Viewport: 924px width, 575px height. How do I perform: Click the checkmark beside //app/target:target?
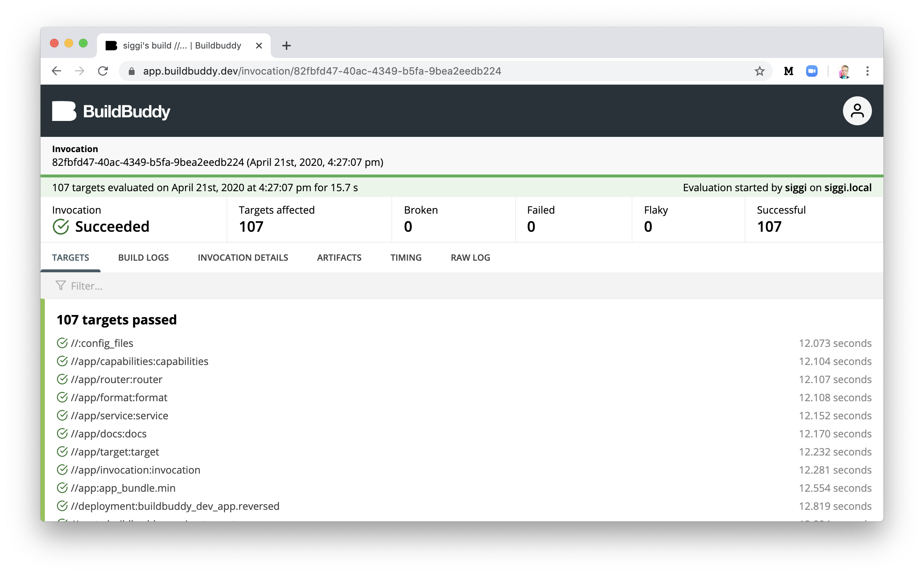click(x=62, y=452)
